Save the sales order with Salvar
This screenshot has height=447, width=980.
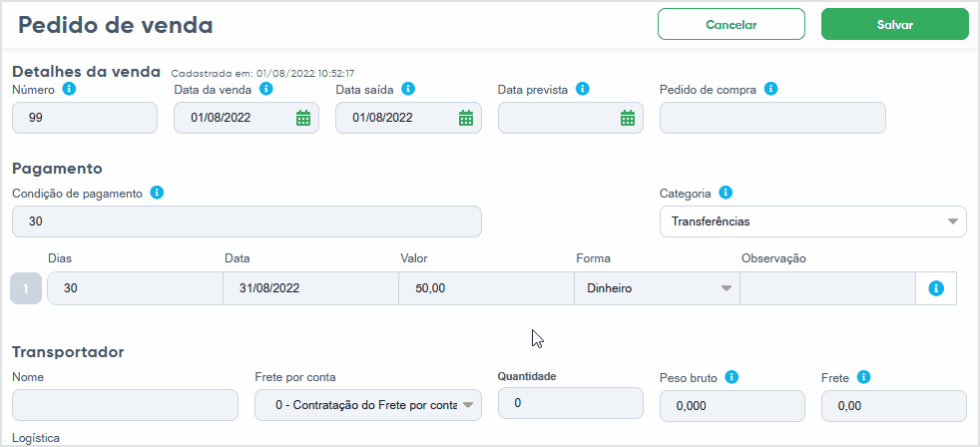(x=895, y=24)
